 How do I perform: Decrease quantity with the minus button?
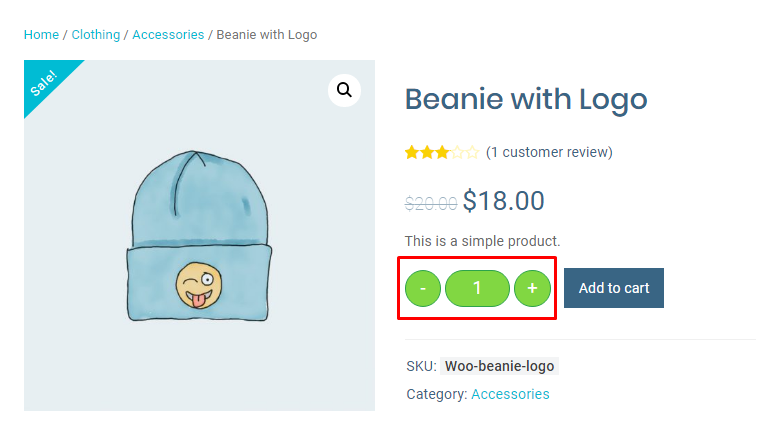click(x=423, y=288)
